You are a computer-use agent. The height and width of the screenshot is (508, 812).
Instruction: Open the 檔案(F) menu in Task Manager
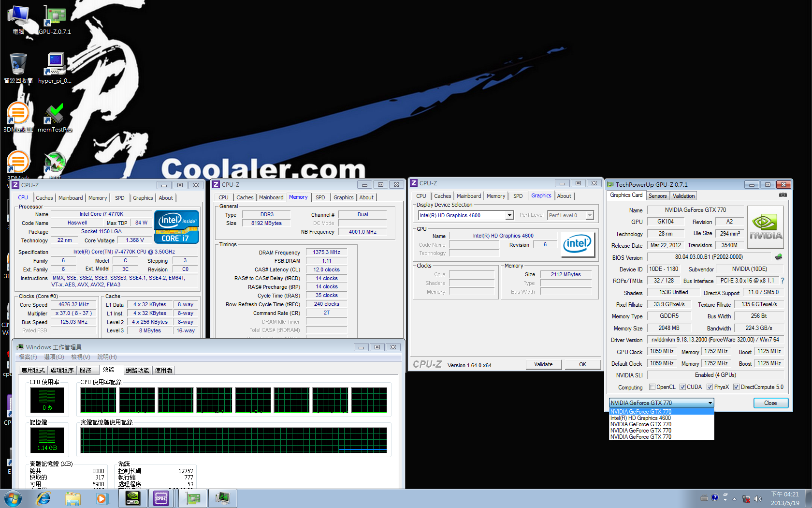pyautogui.click(x=28, y=357)
